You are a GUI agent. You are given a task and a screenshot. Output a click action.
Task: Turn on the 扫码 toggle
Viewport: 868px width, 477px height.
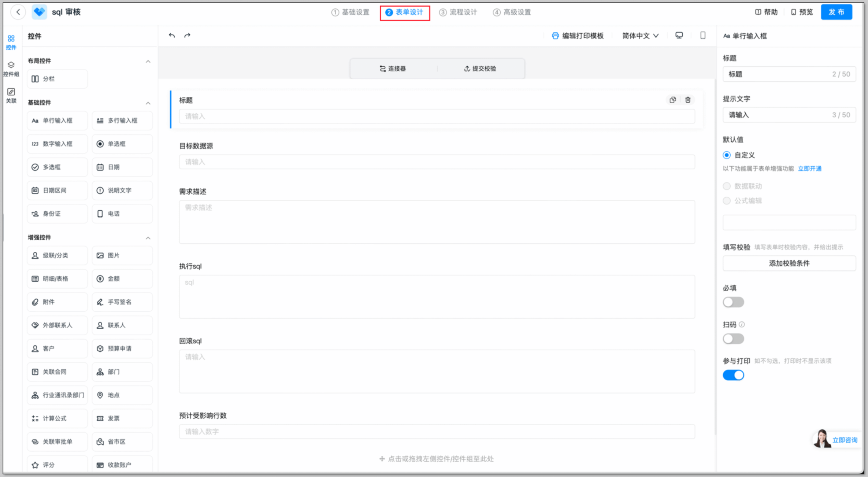(x=733, y=339)
